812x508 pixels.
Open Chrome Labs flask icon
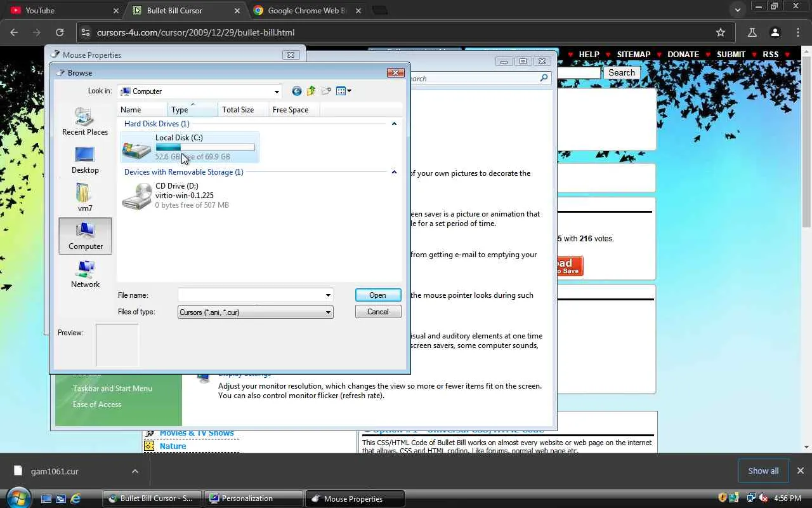(752, 32)
